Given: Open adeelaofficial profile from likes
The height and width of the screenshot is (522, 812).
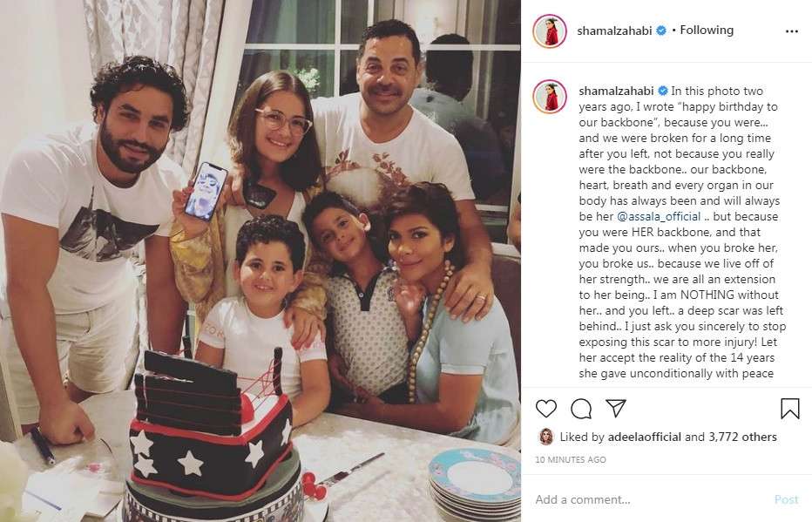Looking at the screenshot, I should 644,437.
